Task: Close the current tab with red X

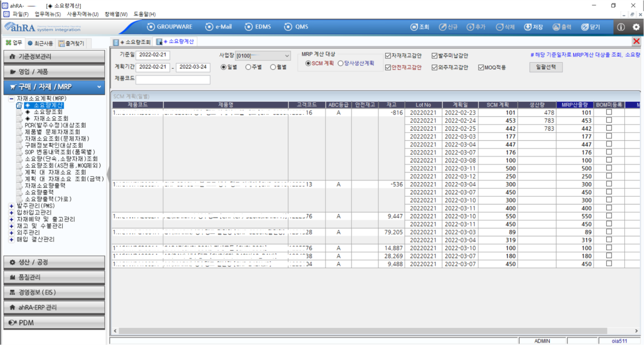Action: pos(636,41)
